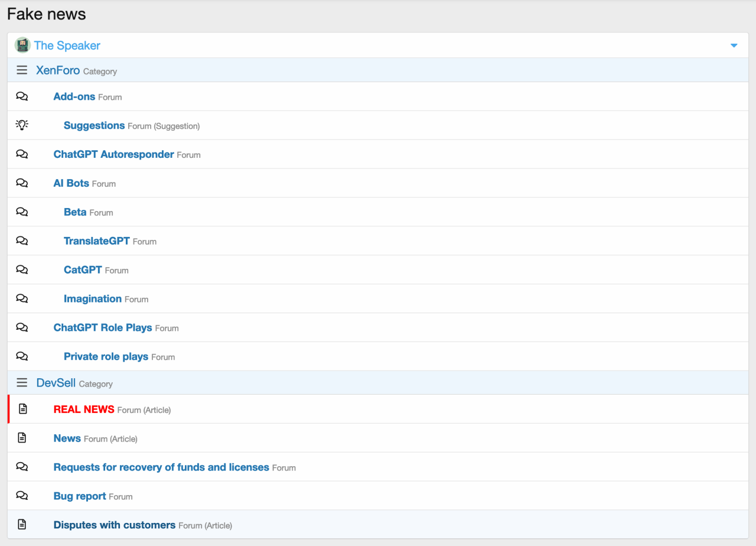
Task: Expand The Speaker dropdown arrow
Action: tap(734, 45)
